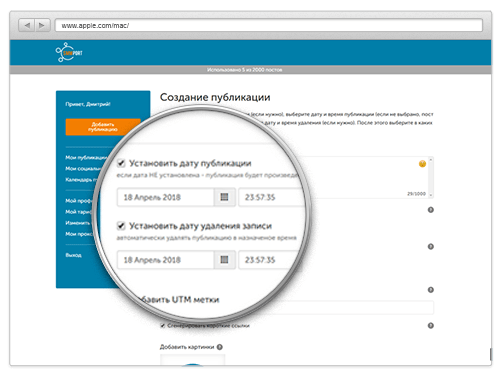Open the Мой проф… sidebar link

click(x=78, y=201)
